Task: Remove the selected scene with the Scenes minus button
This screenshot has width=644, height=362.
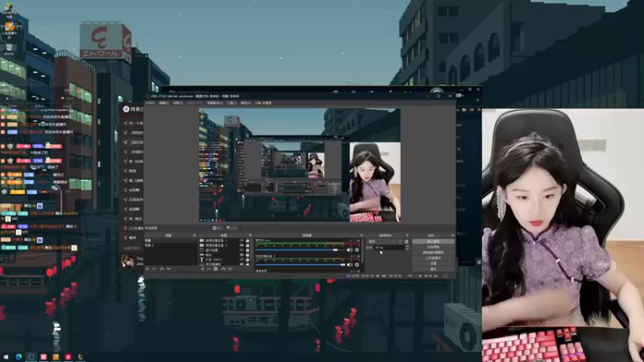Action: [x=154, y=269]
